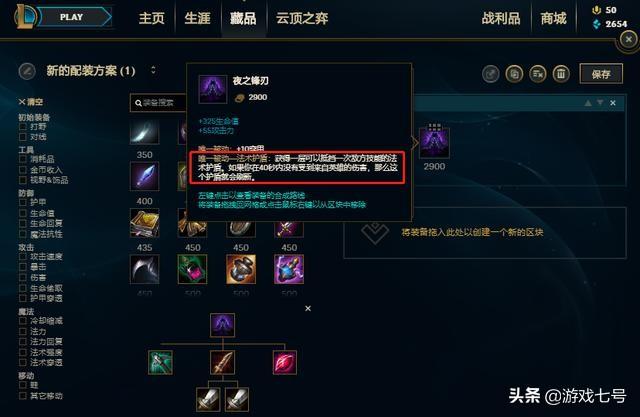Click the pencil edit icon beside set name
Screen dimensions: 640x417
coord(27,71)
